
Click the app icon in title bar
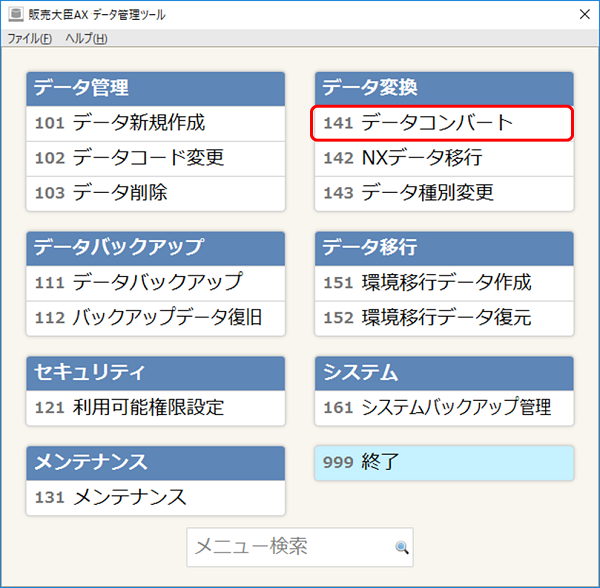coord(16,15)
